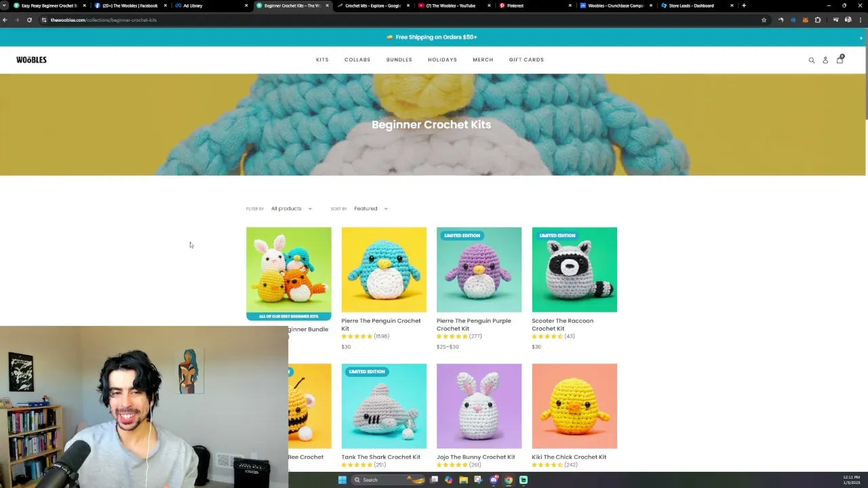Open the shopping bag cart icon
The width and height of the screenshot is (868, 488).
click(x=840, y=59)
